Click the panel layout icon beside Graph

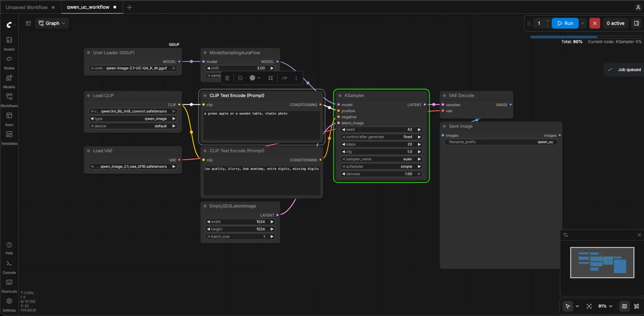tap(28, 23)
